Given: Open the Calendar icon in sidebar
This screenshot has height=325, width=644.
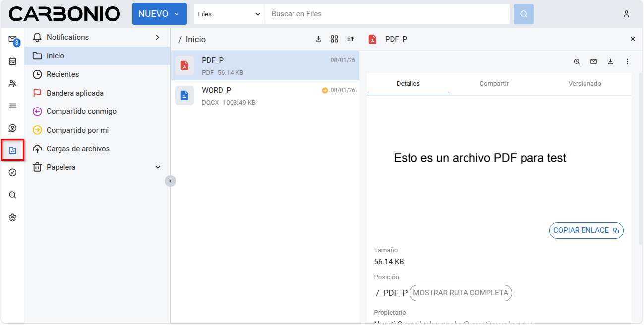Looking at the screenshot, I should click(x=12, y=61).
